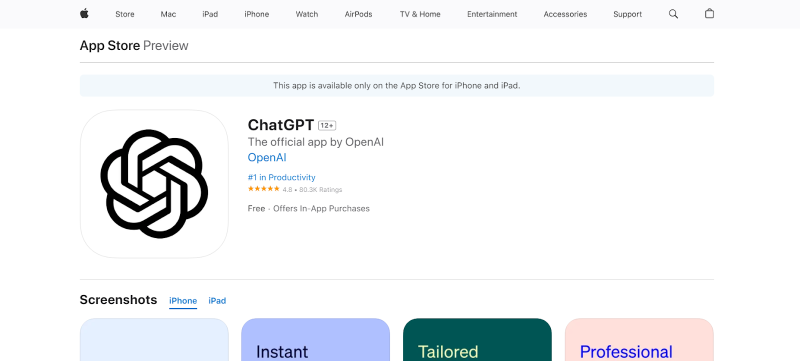The height and width of the screenshot is (361, 800).
Task: Go to iPad in the navigation bar
Action: click(210, 14)
